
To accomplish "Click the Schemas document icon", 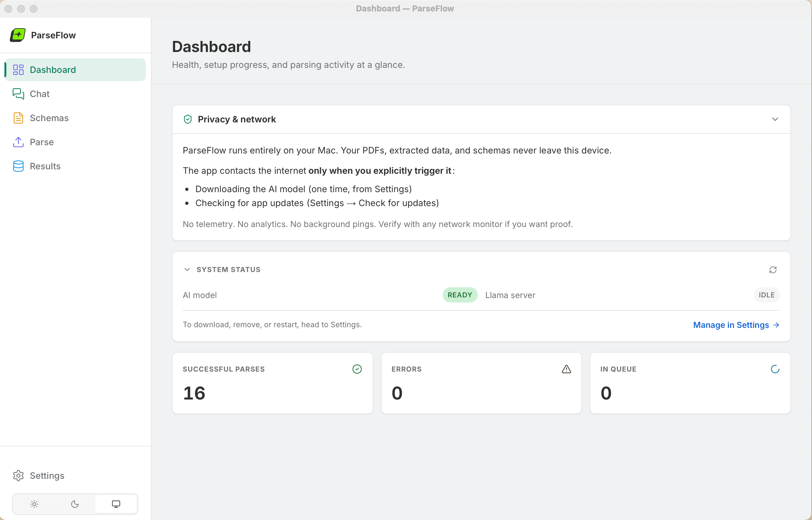I will [x=18, y=118].
